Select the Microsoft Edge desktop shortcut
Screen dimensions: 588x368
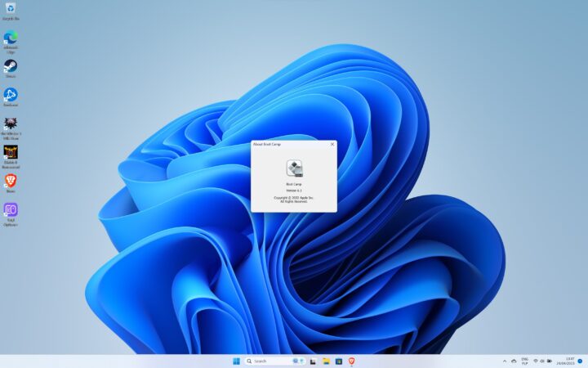tap(11, 42)
